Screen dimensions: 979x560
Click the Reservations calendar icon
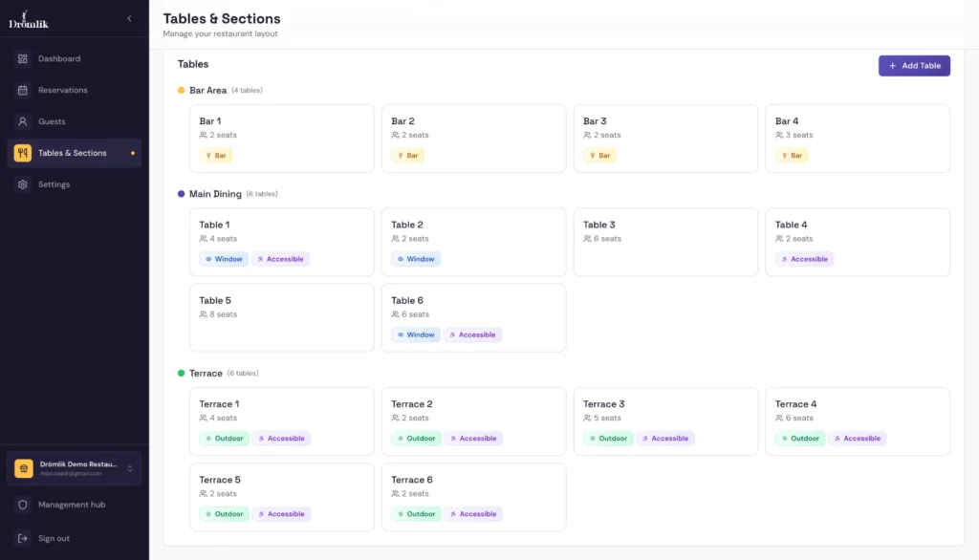(23, 90)
